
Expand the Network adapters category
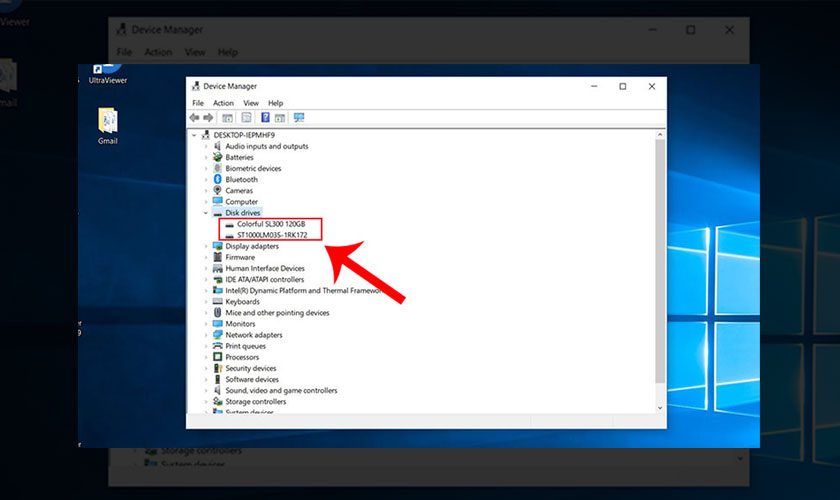coord(207,335)
